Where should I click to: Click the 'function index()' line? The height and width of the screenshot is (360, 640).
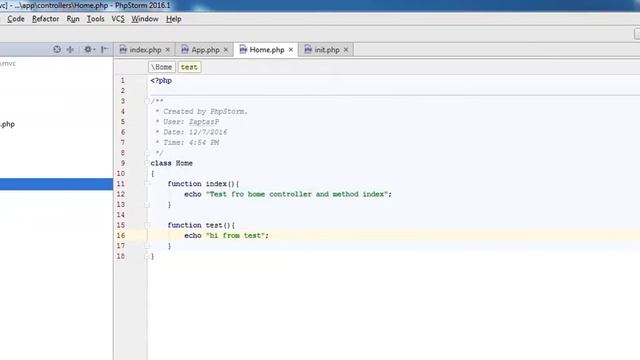(203, 184)
